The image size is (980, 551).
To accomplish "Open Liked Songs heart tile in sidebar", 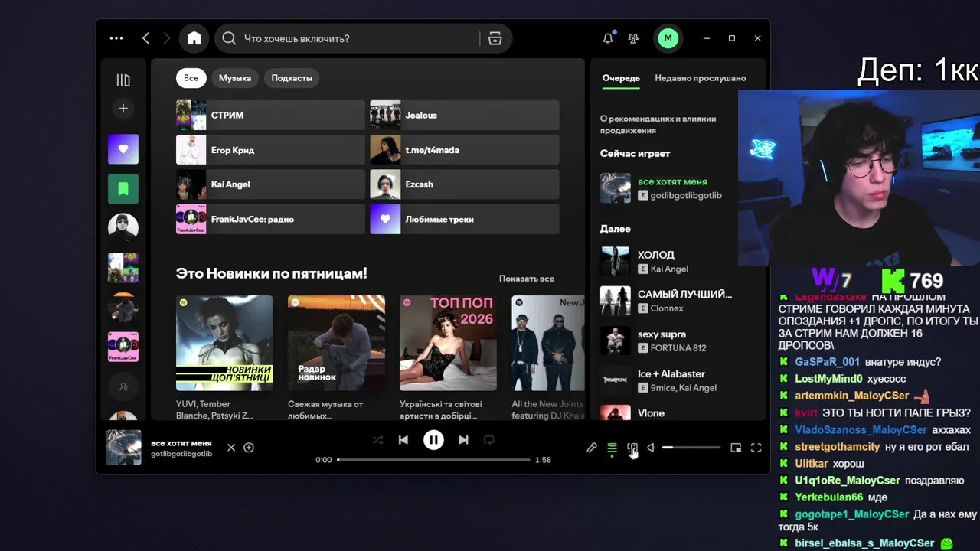I will pos(123,149).
